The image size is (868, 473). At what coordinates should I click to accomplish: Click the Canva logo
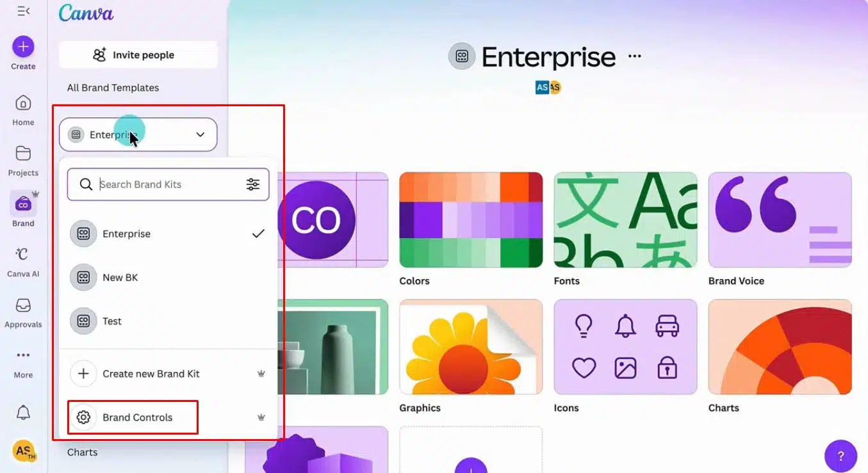click(x=86, y=13)
